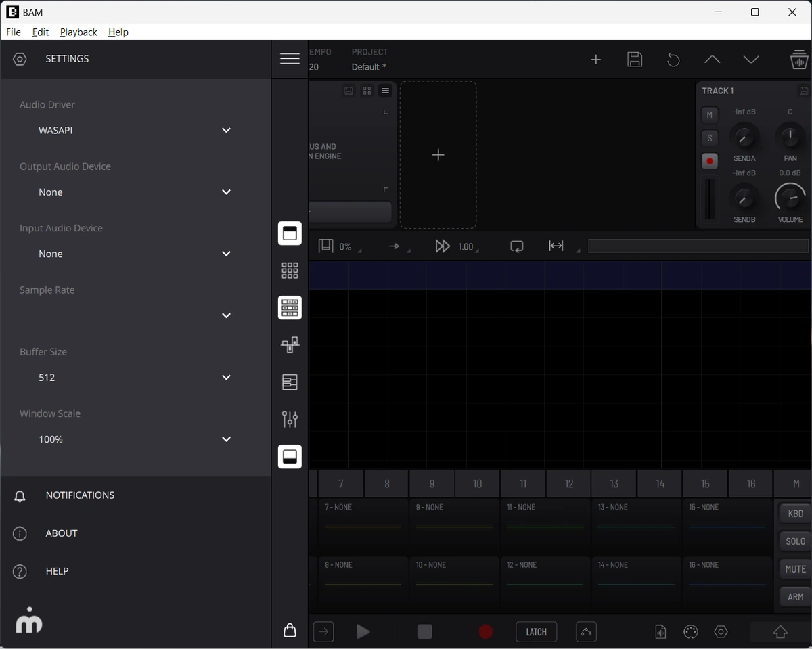Enable KBD mode
Viewport: 812px width, 649px height.
(795, 514)
